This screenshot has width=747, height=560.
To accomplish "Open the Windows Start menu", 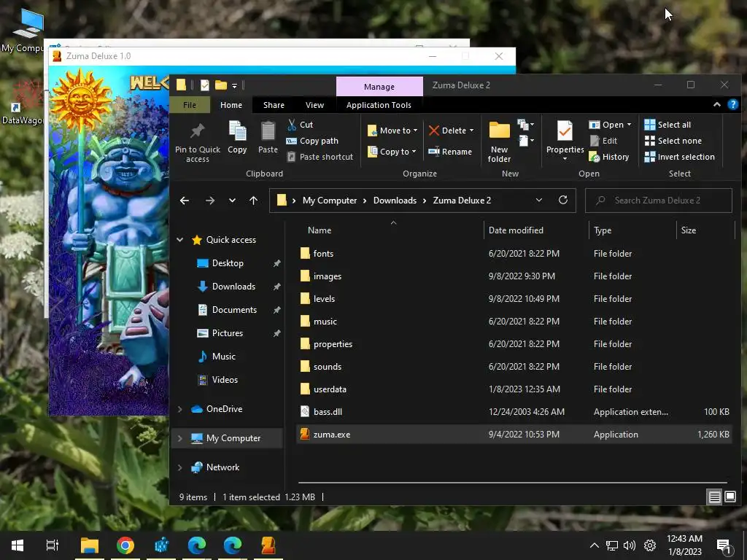I will (x=18, y=545).
